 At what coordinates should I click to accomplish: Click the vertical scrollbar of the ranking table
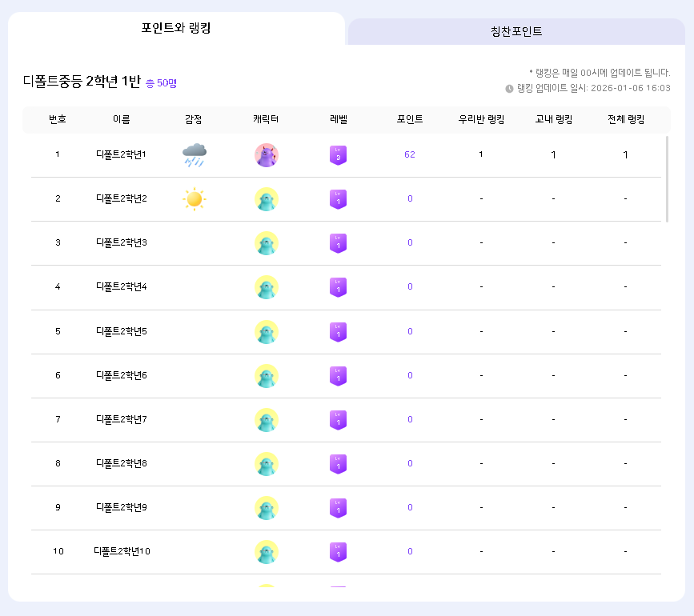667,179
